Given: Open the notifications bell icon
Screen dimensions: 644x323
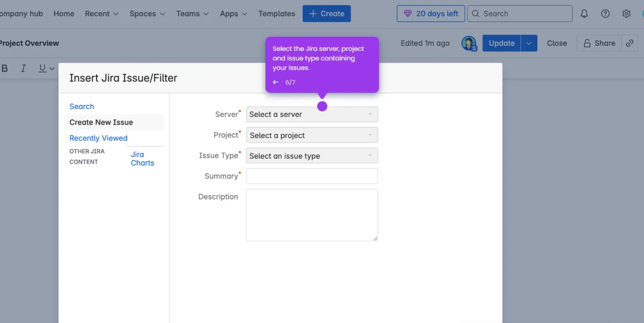Looking at the screenshot, I should click(584, 14).
